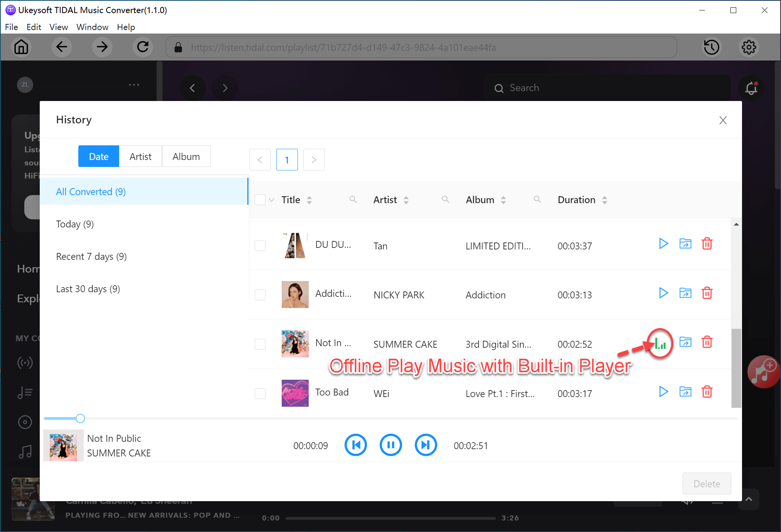Open output folder for "Too Bad"
The width and height of the screenshot is (781, 532).
click(x=685, y=392)
